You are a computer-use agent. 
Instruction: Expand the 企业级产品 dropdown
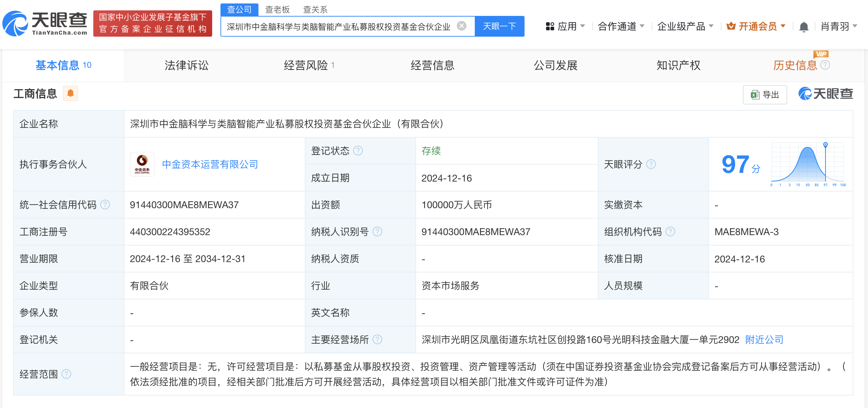pyautogui.click(x=685, y=26)
